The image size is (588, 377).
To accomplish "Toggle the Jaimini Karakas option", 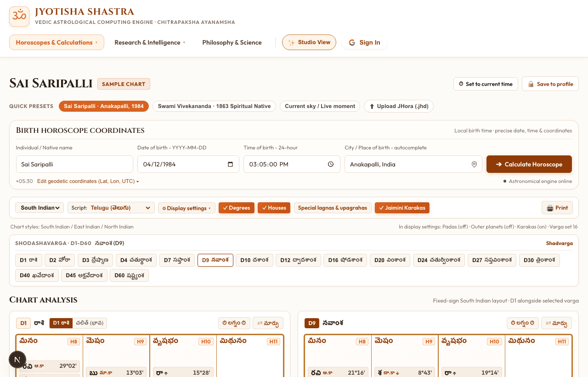I will [402, 208].
